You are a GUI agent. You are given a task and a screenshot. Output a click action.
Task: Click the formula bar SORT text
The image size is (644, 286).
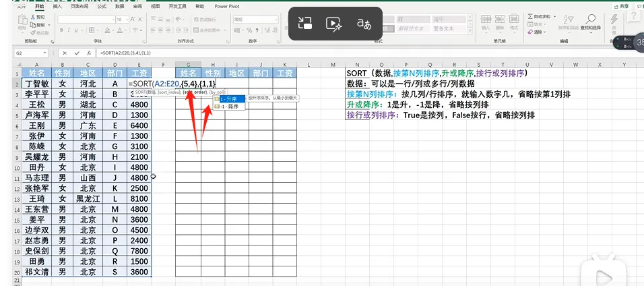point(126,53)
